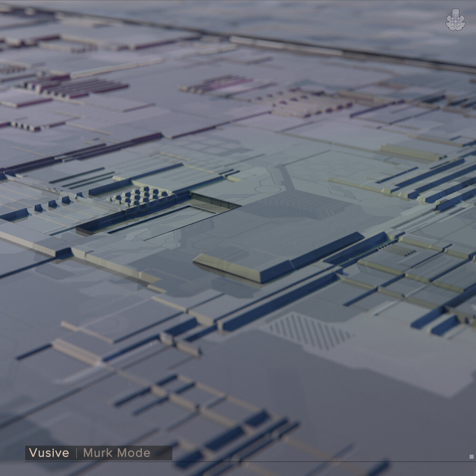476x476 pixels.
Task: Click the record label logo emblem
Action: tap(455, 20)
